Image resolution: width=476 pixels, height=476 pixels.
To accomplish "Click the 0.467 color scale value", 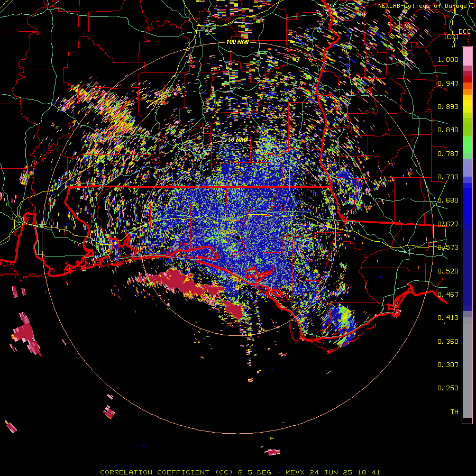I will 448,295.
